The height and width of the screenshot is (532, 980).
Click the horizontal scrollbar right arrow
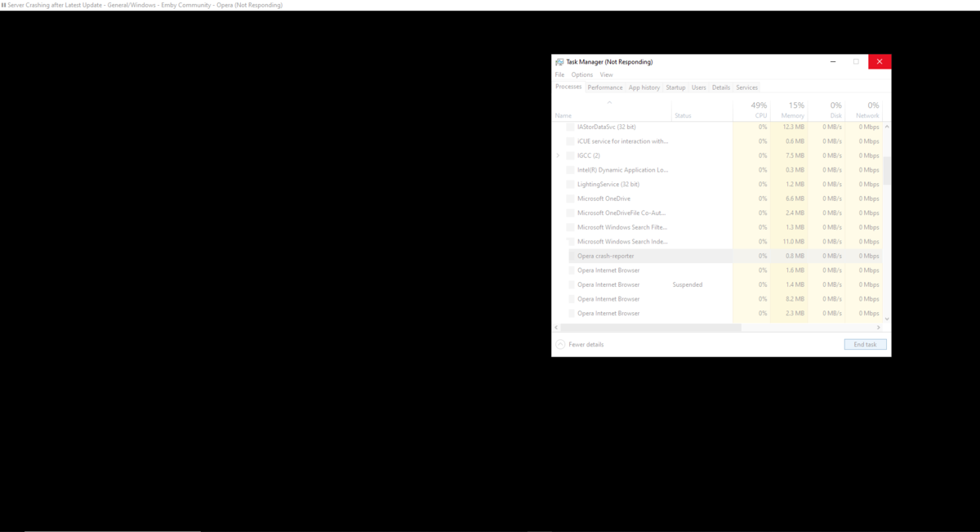[878, 327]
